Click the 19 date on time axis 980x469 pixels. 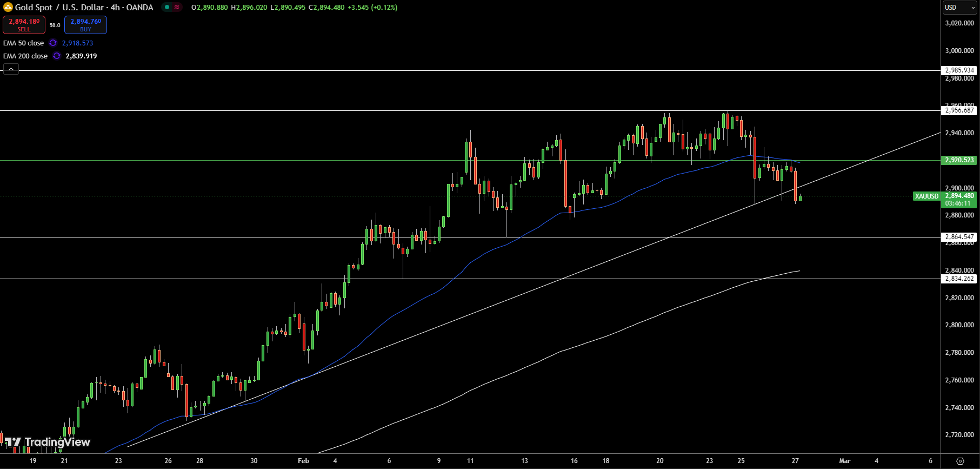click(x=33, y=461)
